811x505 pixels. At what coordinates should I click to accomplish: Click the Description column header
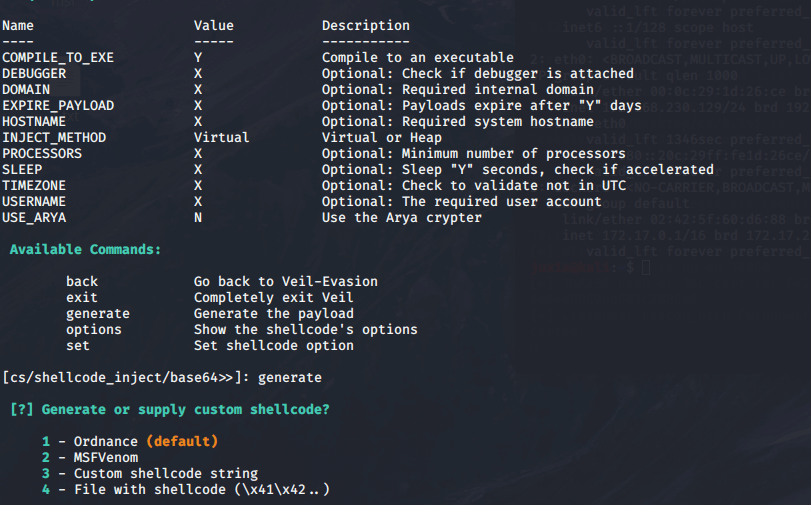tap(366, 25)
